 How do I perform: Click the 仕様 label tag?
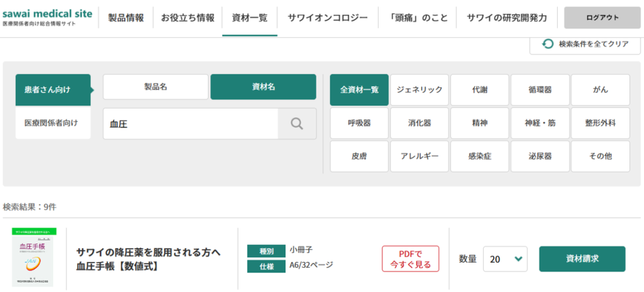tap(266, 267)
